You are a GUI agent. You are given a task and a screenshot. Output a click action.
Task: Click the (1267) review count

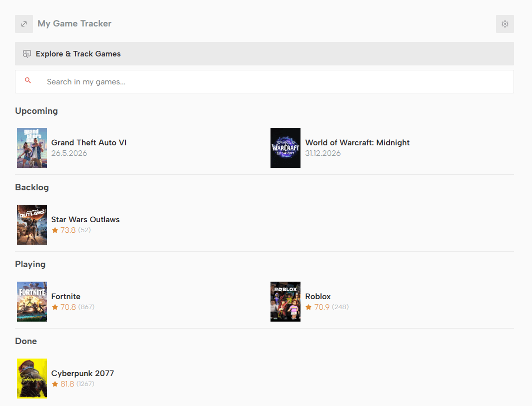click(x=85, y=384)
